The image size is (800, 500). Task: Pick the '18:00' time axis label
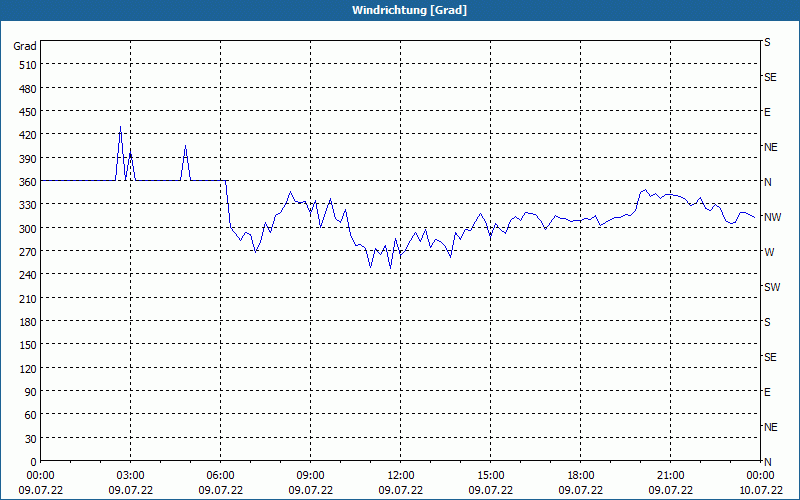[x=581, y=476]
